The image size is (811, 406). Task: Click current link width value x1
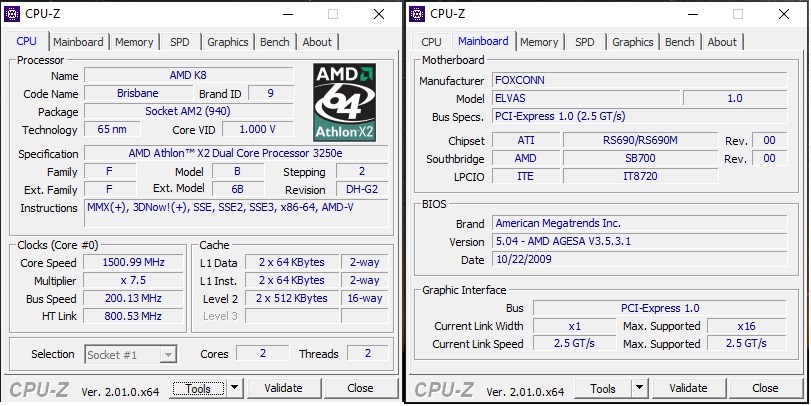(x=575, y=326)
